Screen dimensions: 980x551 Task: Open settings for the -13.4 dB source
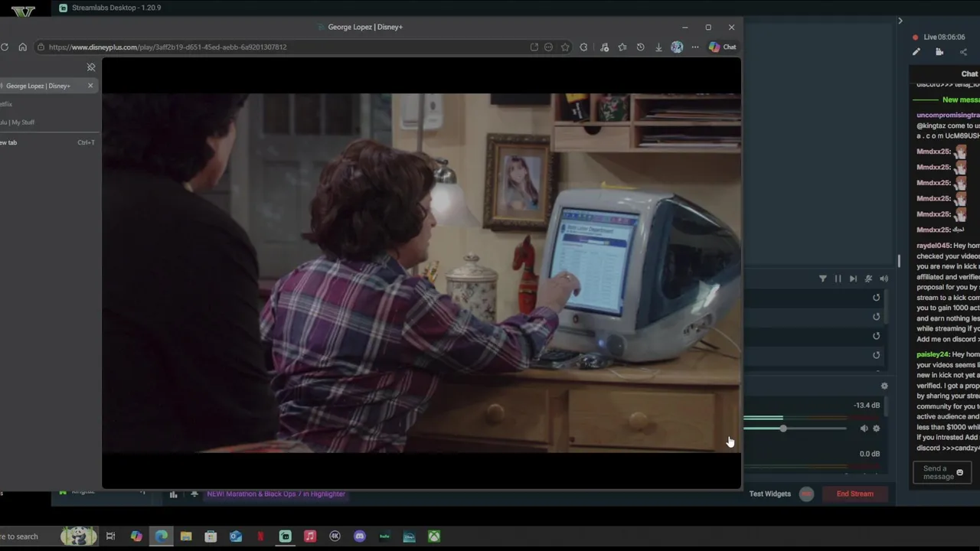point(877,429)
